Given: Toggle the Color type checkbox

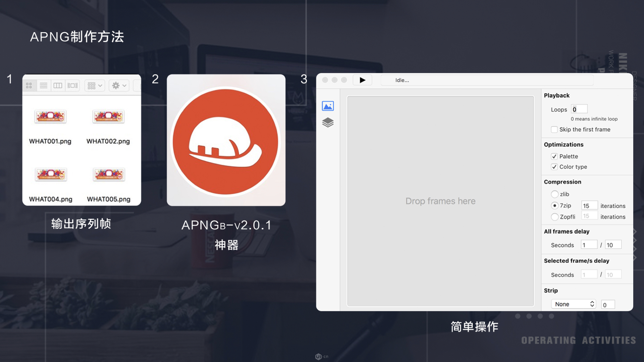Looking at the screenshot, I should point(554,167).
